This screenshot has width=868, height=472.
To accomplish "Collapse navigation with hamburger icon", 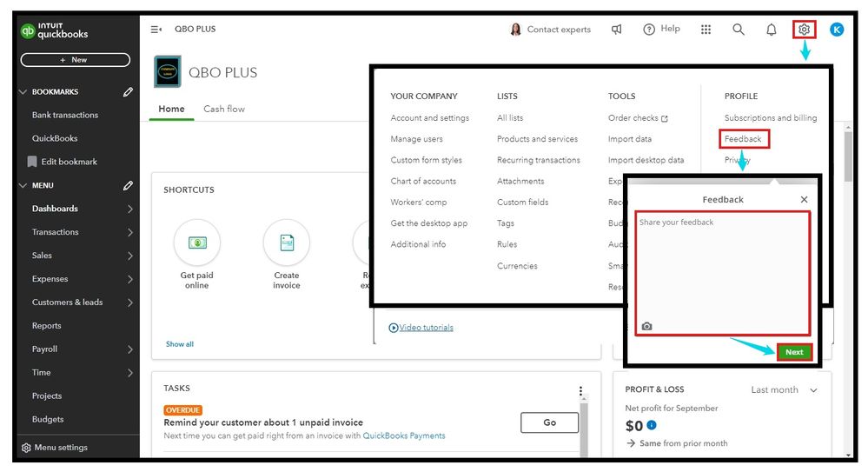I will pos(156,30).
